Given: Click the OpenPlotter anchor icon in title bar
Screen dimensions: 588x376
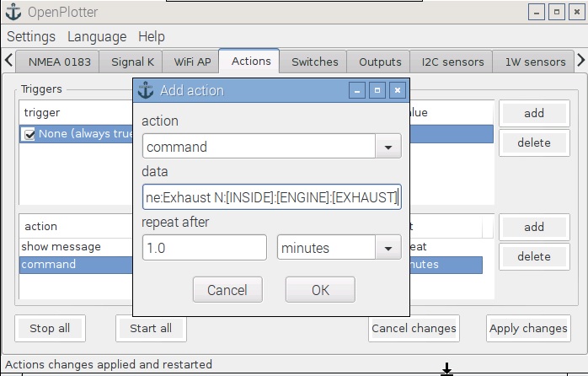Looking at the screenshot, I should point(13,12).
